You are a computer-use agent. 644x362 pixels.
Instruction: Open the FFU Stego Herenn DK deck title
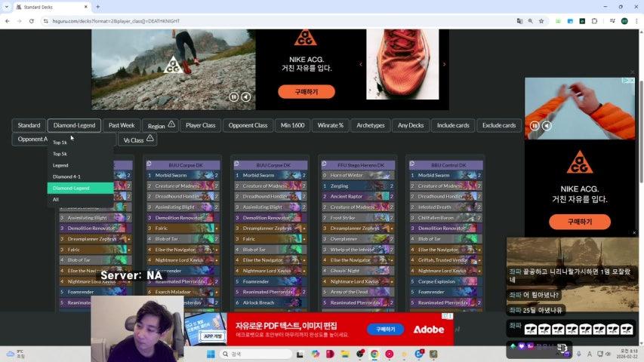(361, 165)
